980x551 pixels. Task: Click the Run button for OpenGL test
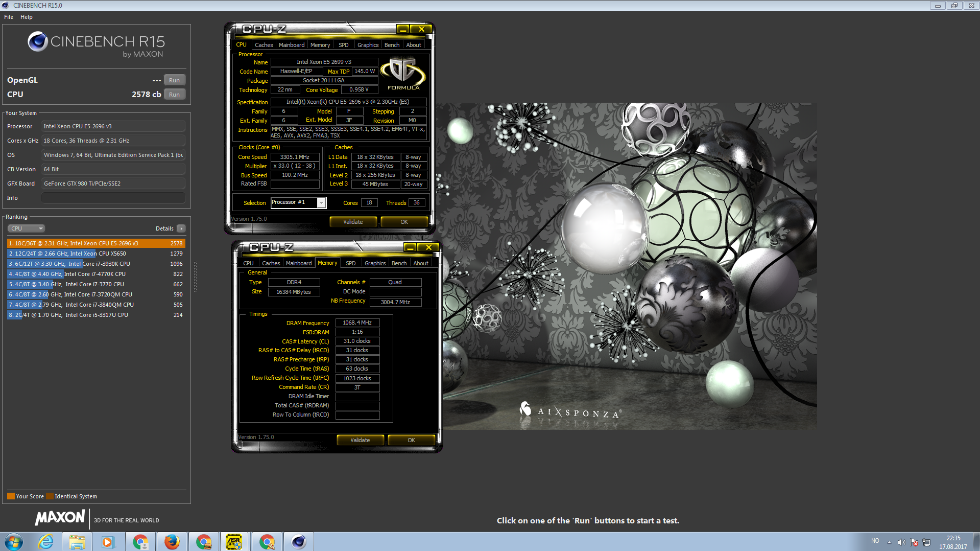click(x=174, y=80)
